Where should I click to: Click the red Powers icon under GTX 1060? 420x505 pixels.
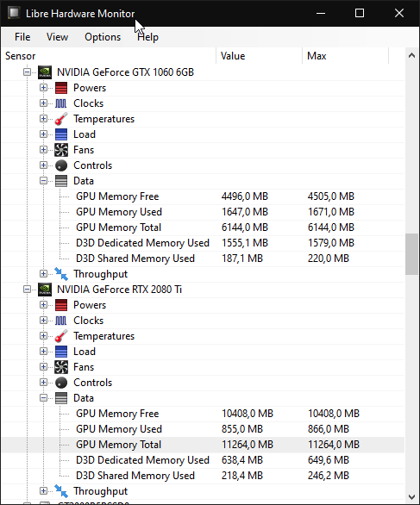coord(61,88)
